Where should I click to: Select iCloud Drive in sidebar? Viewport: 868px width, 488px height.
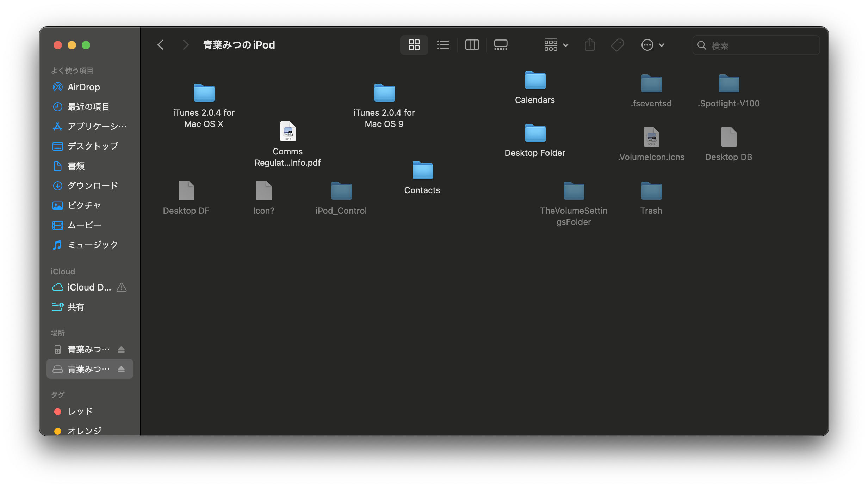pyautogui.click(x=89, y=287)
